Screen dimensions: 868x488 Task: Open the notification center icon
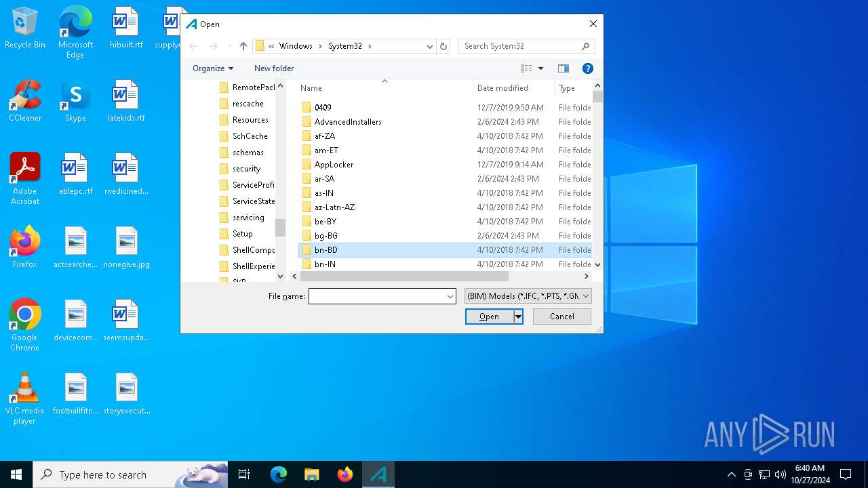point(846,474)
